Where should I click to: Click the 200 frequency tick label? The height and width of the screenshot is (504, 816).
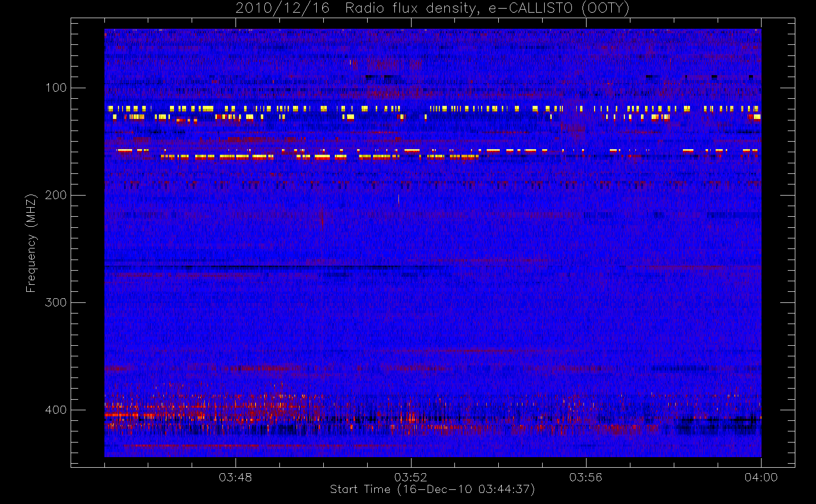(x=55, y=195)
